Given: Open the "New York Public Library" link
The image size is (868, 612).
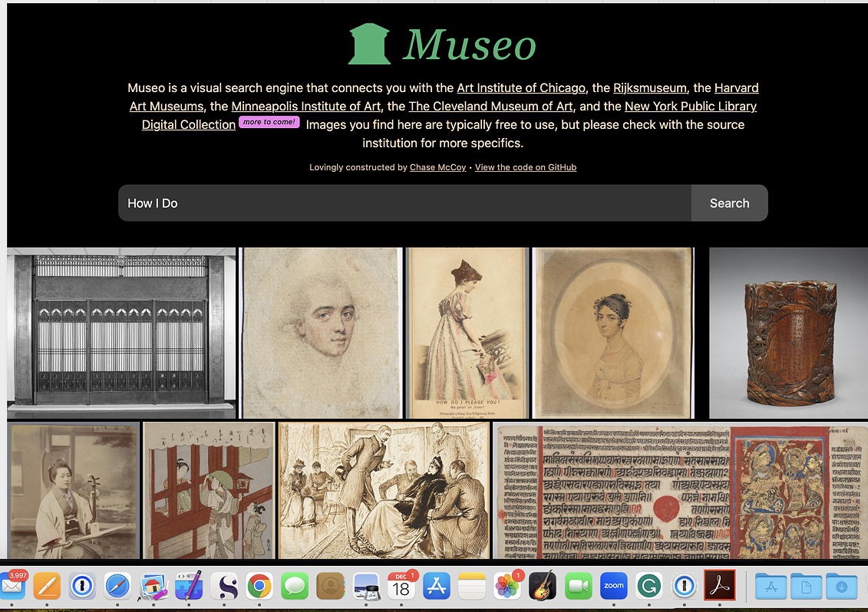Looking at the screenshot, I should pyautogui.click(x=690, y=107).
